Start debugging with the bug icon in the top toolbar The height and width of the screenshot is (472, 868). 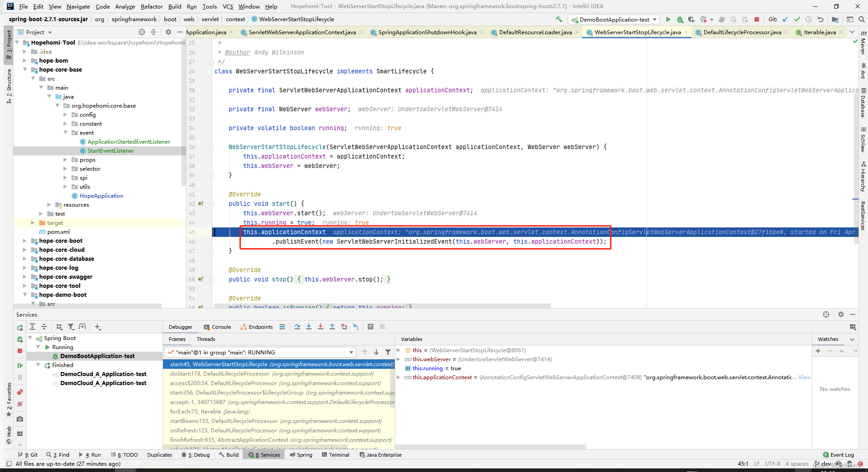click(x=680, y=19)
